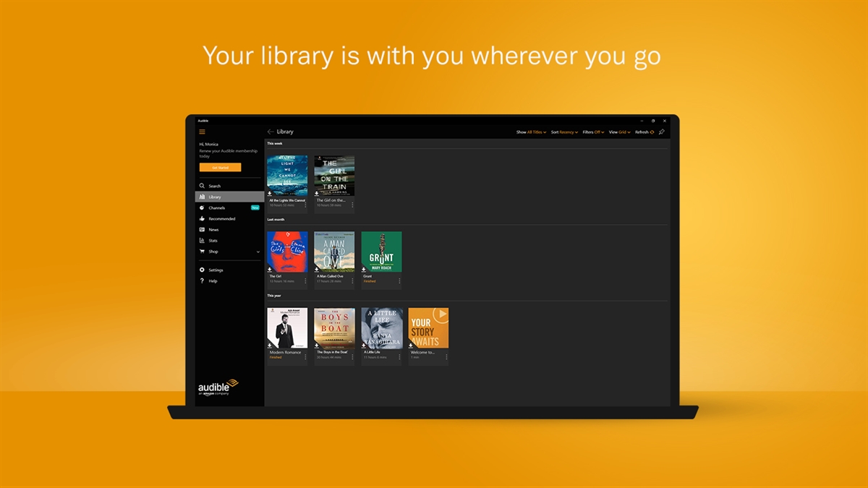The height and width of the screenshot is (488, 868).
Task: Download the Grunt audiobook
Action: click(364, 270)
